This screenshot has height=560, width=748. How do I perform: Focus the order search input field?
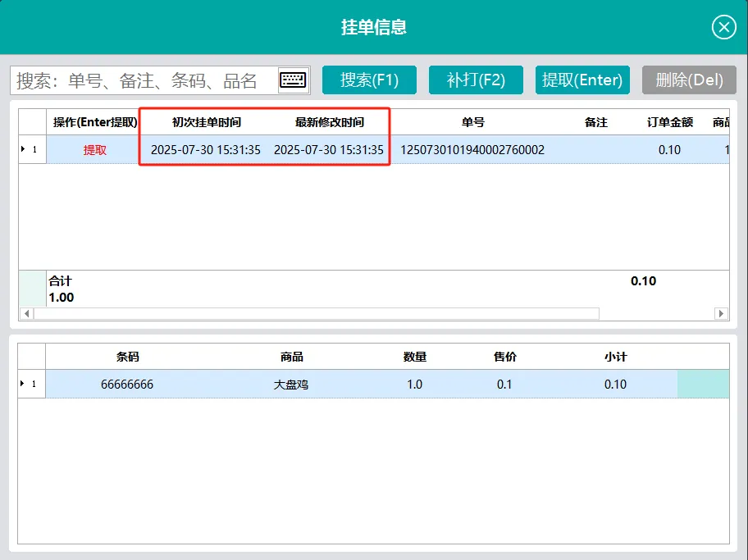pyautogui.click(x=144, y=80)
